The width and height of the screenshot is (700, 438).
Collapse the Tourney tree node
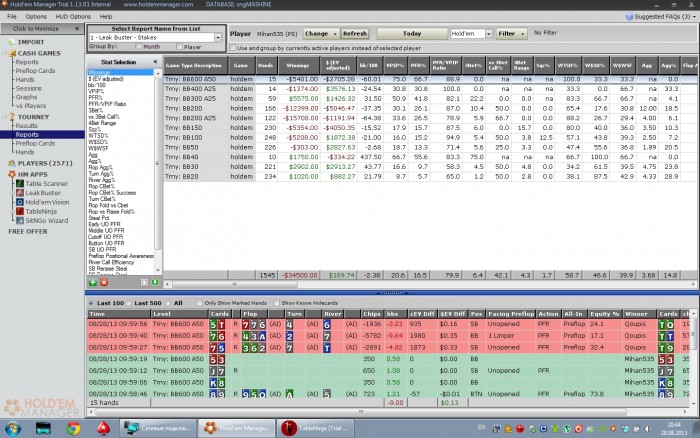(x=5, y=117)
